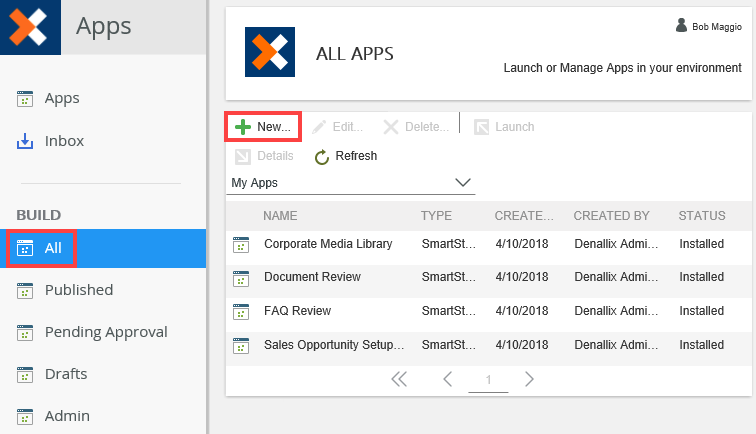Screen dimensions: 756x434
Task: Select the Admin sidebar item
Action: 67,416
